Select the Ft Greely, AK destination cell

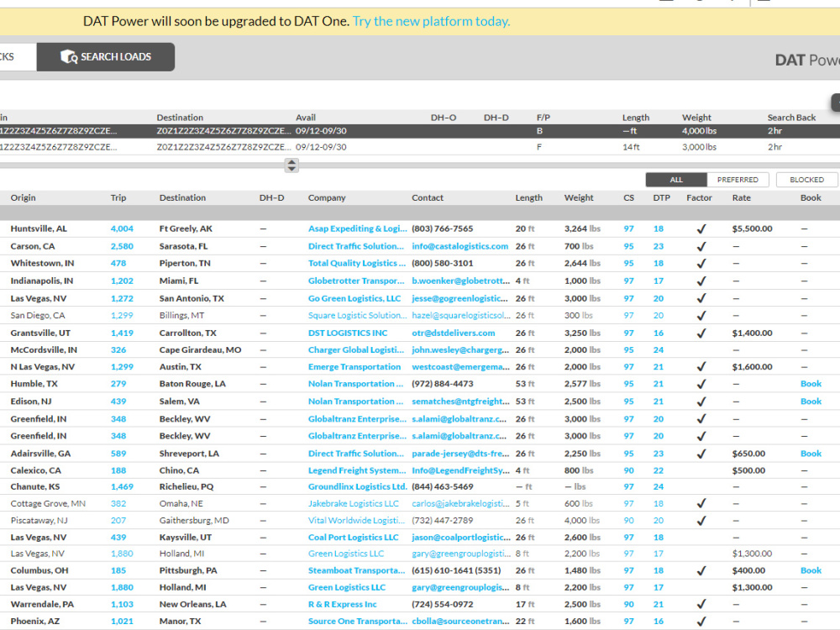pyautogui.click(x=186, y=228)
